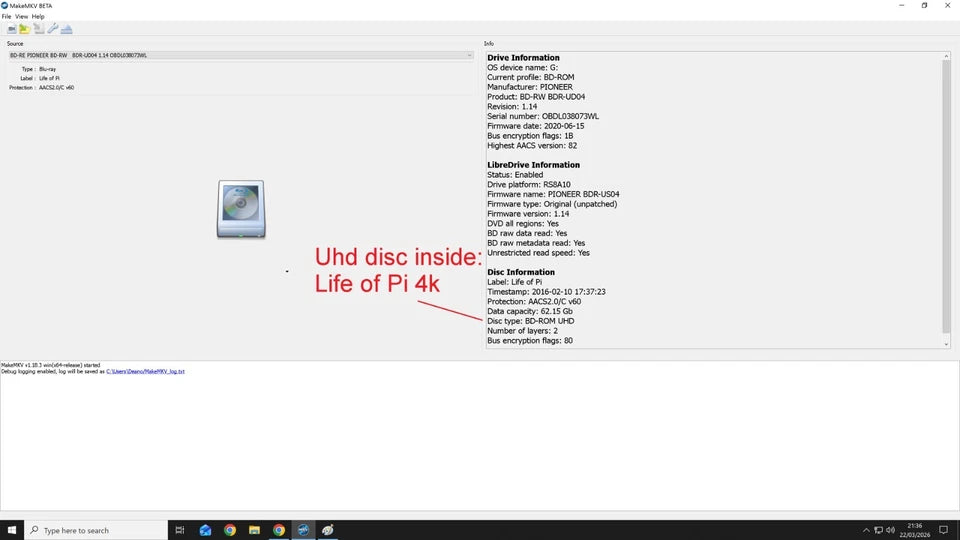Viewport: 960px width, 540px height.
Task: Open the MakeMKV_log.txt link
Action: pos(145,372)
